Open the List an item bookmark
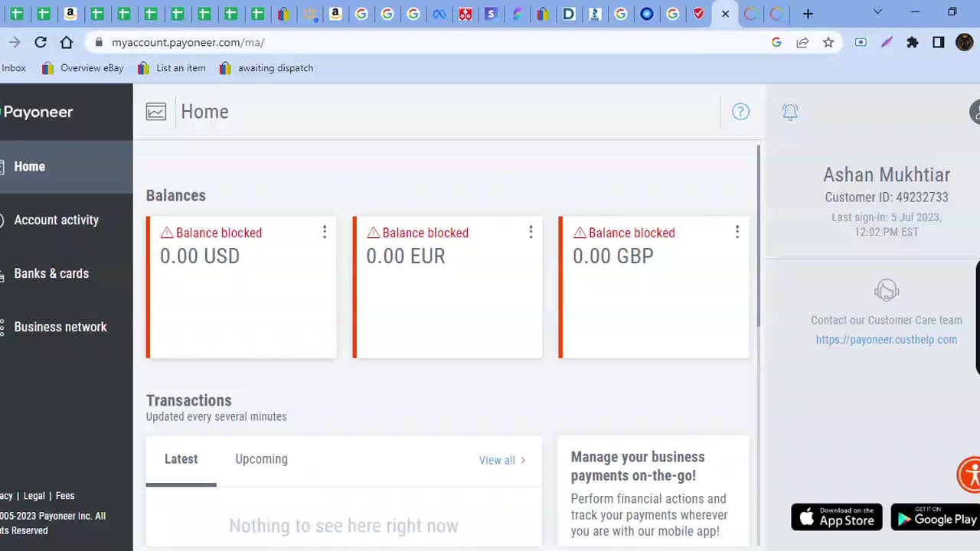Viewport: 980px width, 551px height. pyautogui.click(x=171, y=68)
